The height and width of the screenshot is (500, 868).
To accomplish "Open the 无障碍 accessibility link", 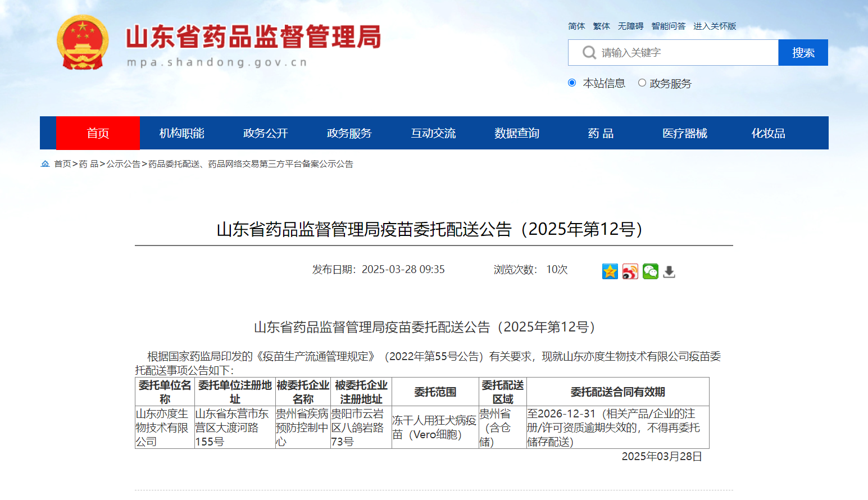I will 630,26.
